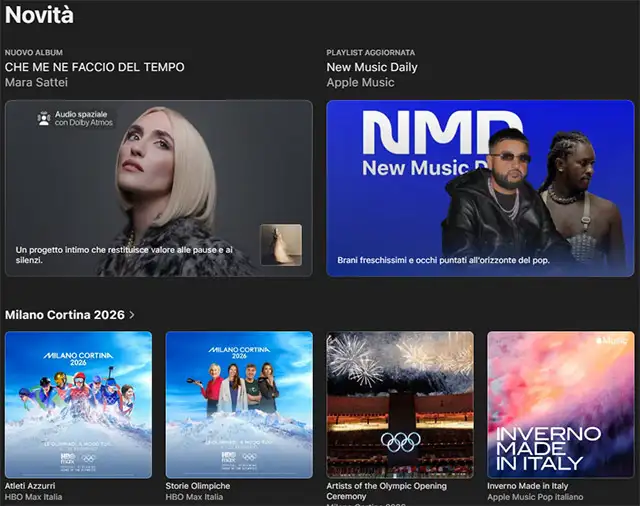This screenshot has width=640, height=506.
Task: Open the Atleti Azzurri cover artwork
Action: (x=78, y=404)
